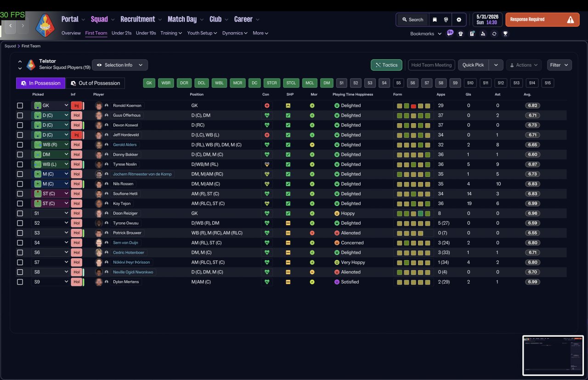Image resolution: width=588 pixels, height=380 pixels.
Task: Click Kay Tejan's condition heart icon
Action: click(x=266, y=204)
